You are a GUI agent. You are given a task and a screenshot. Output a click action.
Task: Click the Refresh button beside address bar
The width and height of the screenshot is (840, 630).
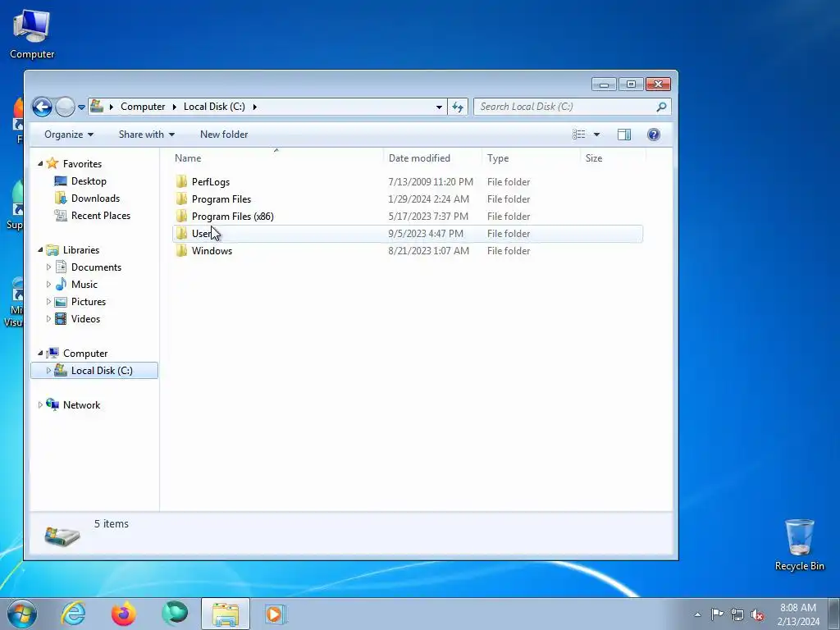click(x=458, y=107)
